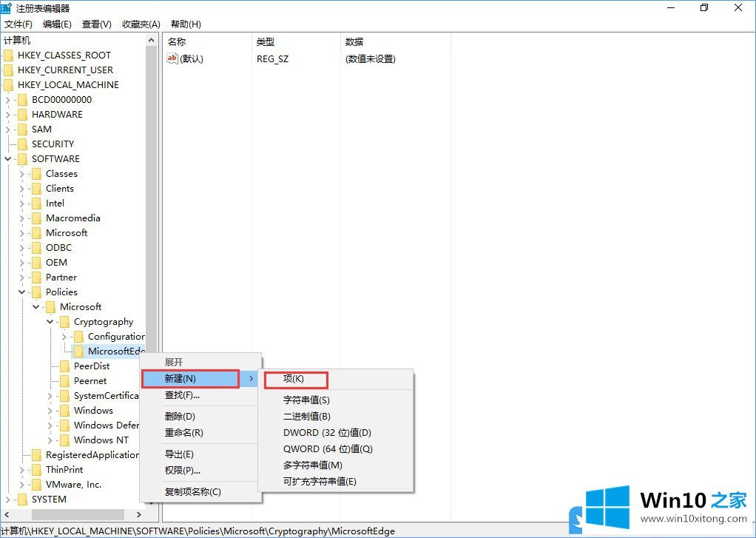Expand the SAM key arrow
This screenshot has width=756, height=538.
point(7,130)
